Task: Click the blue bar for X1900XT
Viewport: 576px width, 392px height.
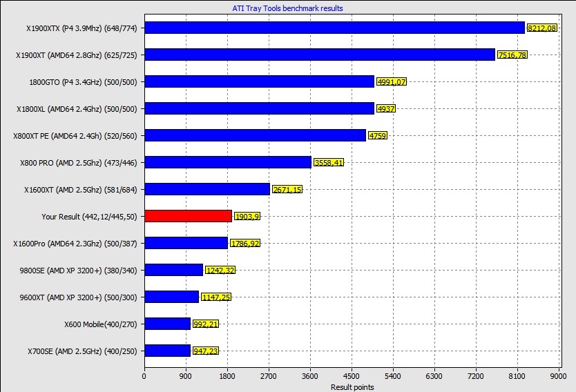Action: [320, 55]
